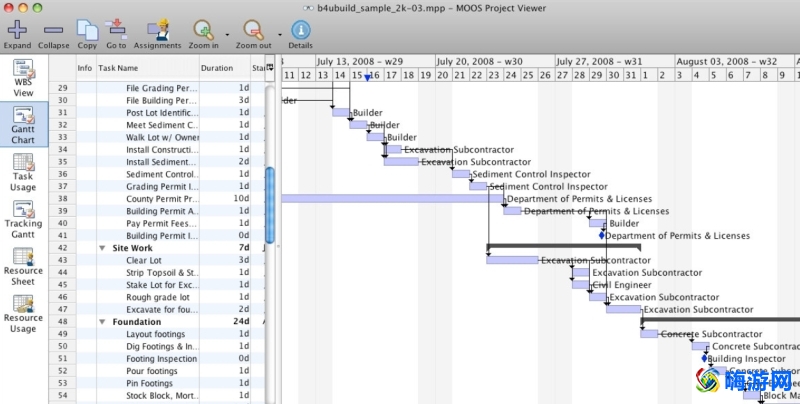This screenshot has width=800, height=404.
Task: Click the 'Civil Engineer' resource label
Action: pyautogui.click(x=622, y=285)
